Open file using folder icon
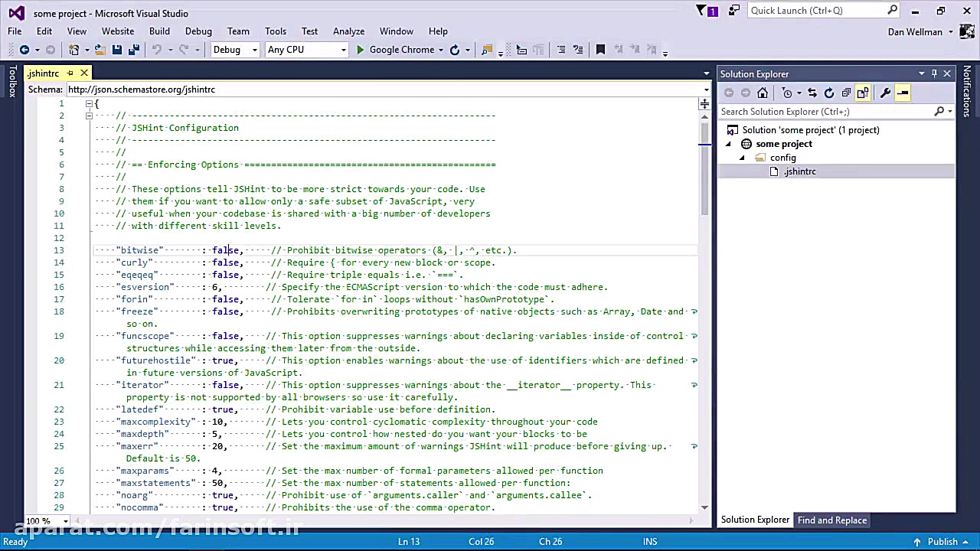This screenshot has height=551, width=980. pyautogui.click(x=100, y=50)
